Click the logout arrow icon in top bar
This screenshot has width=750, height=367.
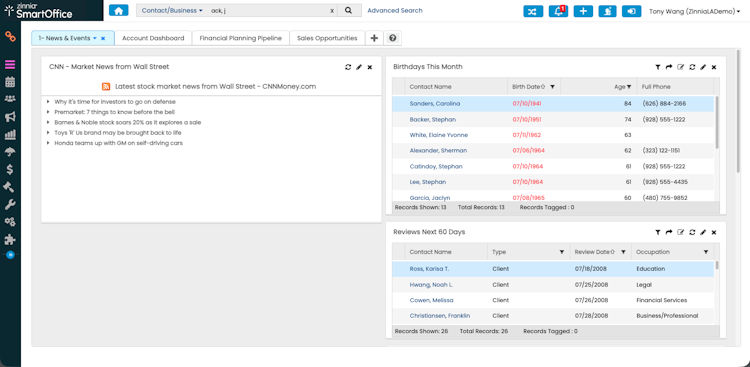(631, 11)
